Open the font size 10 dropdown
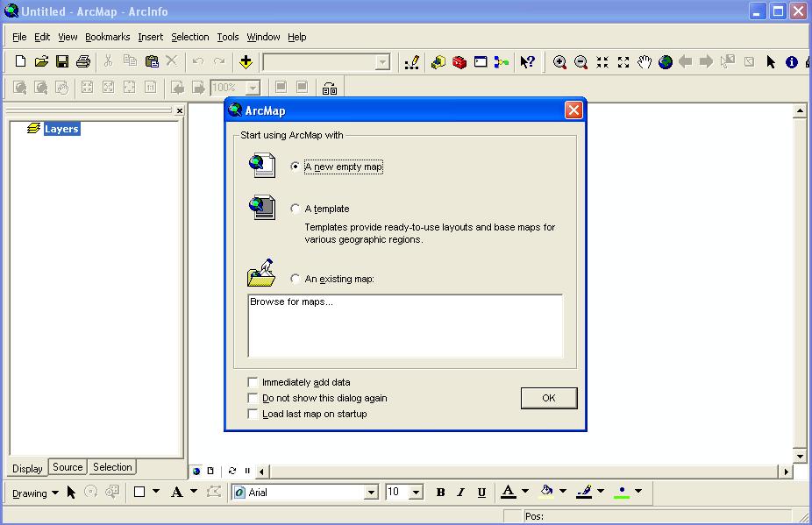This screenshot has height=525, width=812. (x=416, y=492)
